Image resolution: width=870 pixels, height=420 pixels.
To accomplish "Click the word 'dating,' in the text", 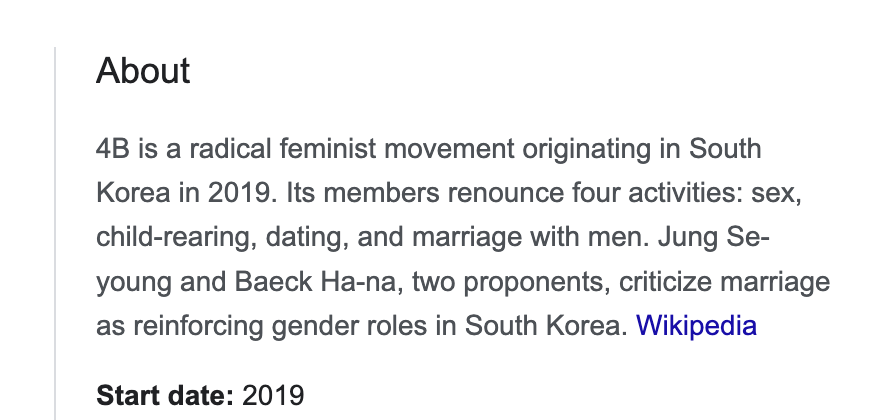I will pyautogui.click(x=307, y=237).
